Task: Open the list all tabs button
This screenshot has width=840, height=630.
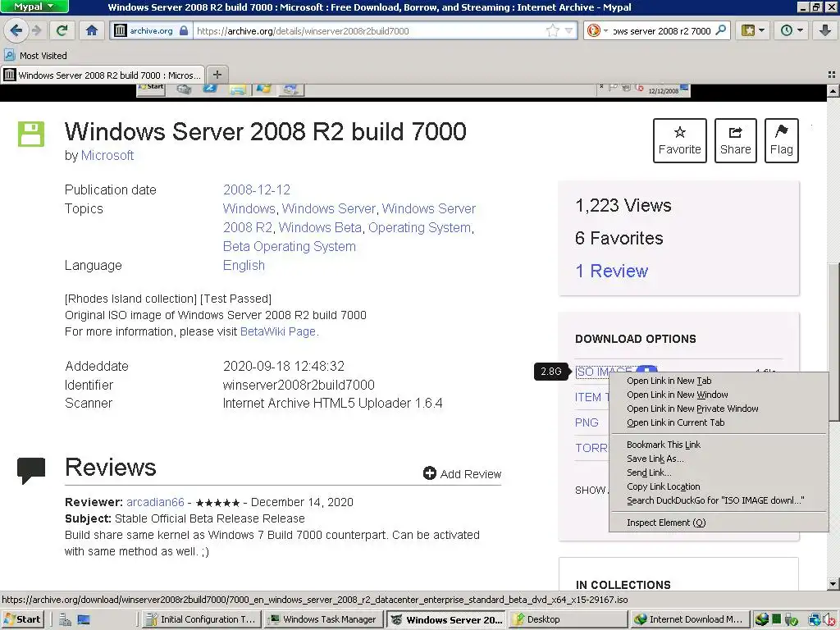Action: pos(832,75)
